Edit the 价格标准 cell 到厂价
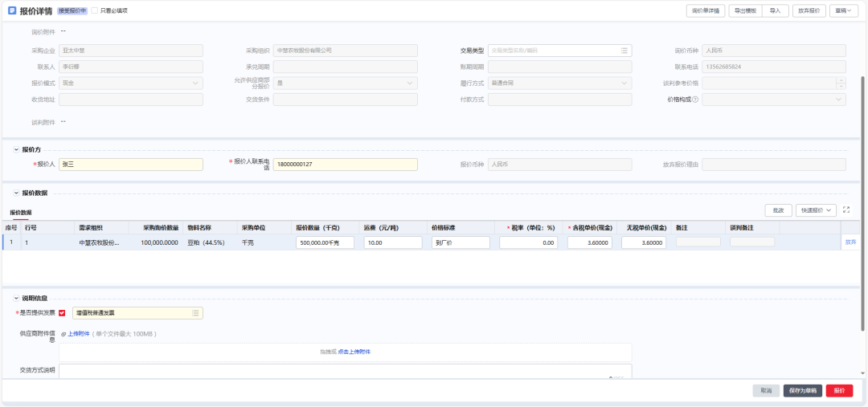Image resolution: width=868 pixels, height=407 pixels. [461, 242]
